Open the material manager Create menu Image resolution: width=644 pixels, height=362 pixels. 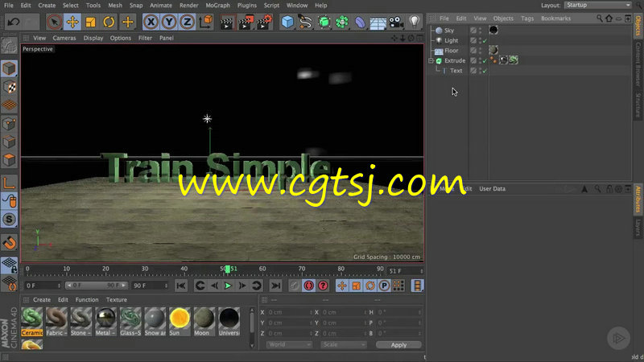coord(42,299)
